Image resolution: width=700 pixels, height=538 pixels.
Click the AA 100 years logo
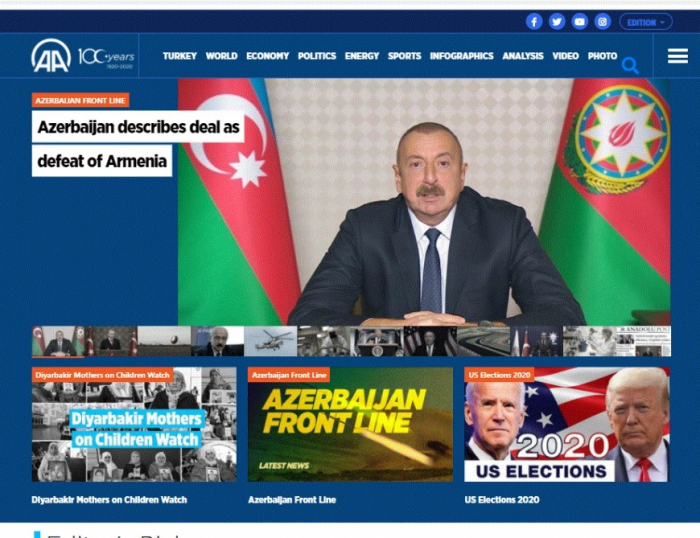click(83, 56)
